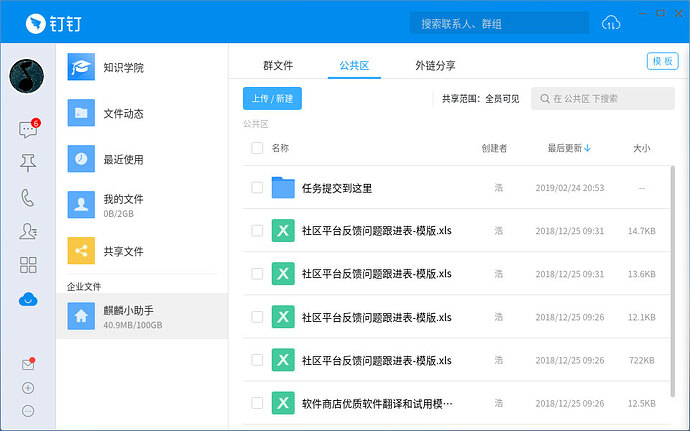This screenshot has height=431, width=690.
Task: Click the 模板 button
Action: click(662, 61)
